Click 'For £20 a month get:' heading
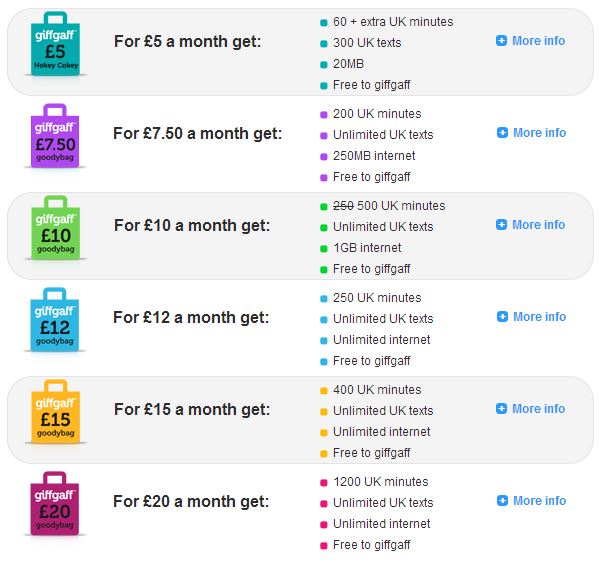604x564 pixels. point(191,502)
